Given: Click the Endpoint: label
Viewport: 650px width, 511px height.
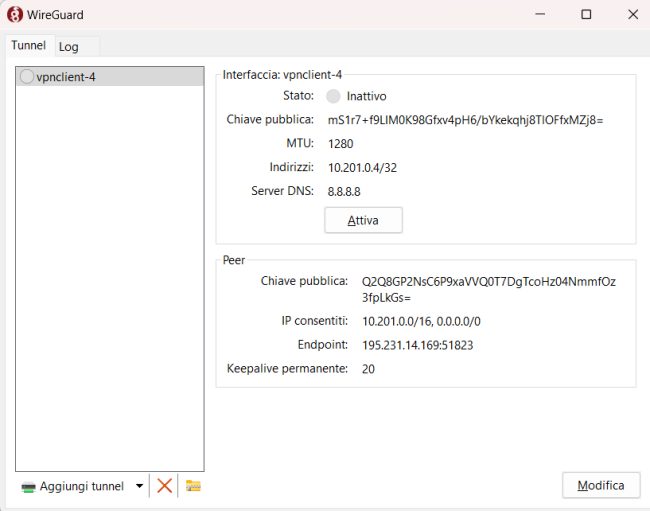Looking at the screenshot, I should click(323, 344).
